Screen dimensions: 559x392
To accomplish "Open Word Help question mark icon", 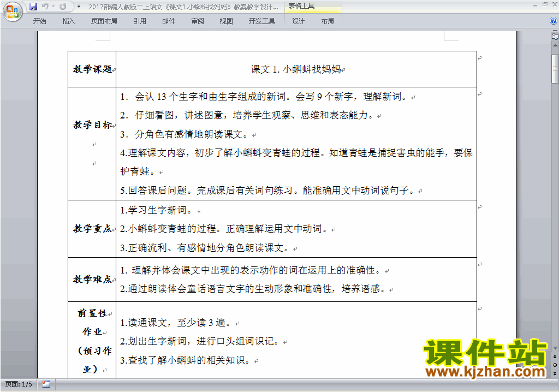I will tap(554, 21).
